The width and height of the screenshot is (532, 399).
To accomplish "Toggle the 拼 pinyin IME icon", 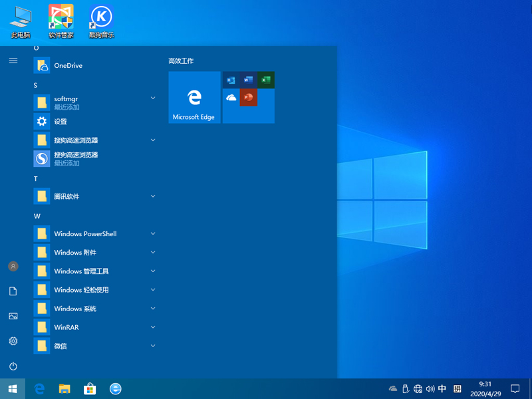I will coord(457,388).
